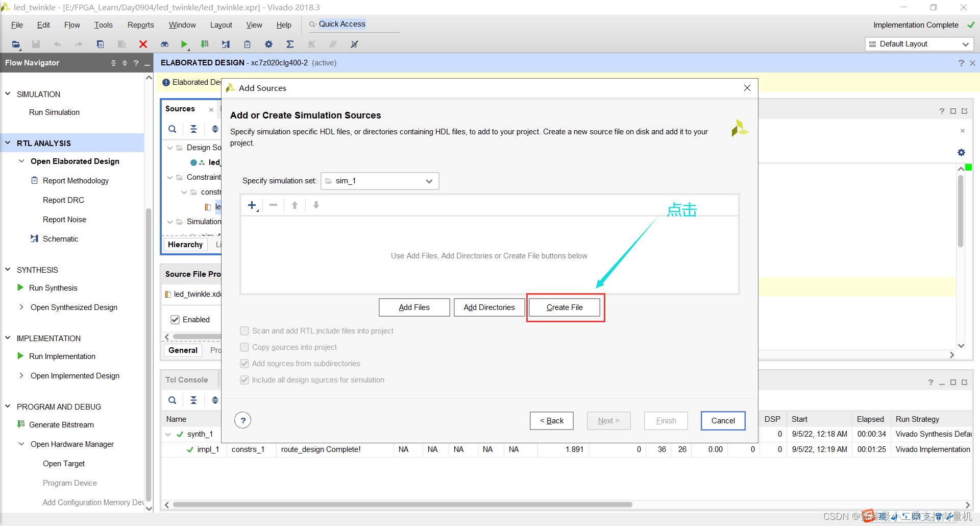The width and height of the screenshot is (980, 526).
Task: Click the Generate Bitstream toolbar icon
Action: (205, 44)
